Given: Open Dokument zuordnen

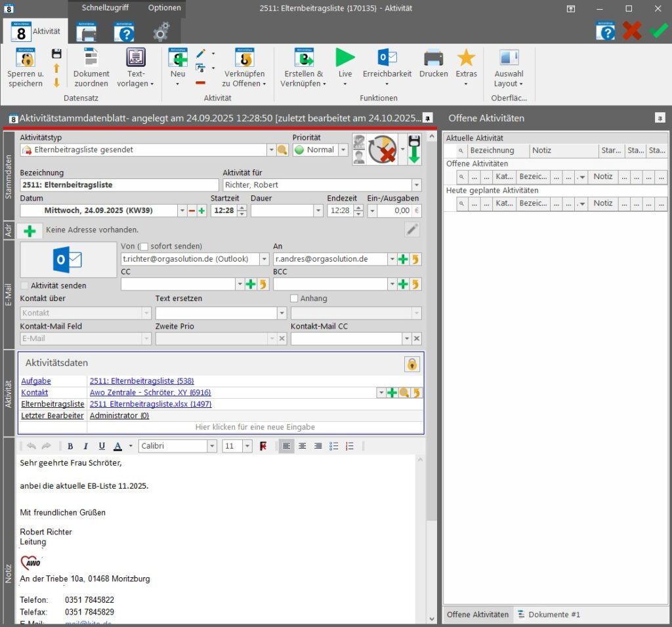Looking at the screenshot, I should coord(91,68).
